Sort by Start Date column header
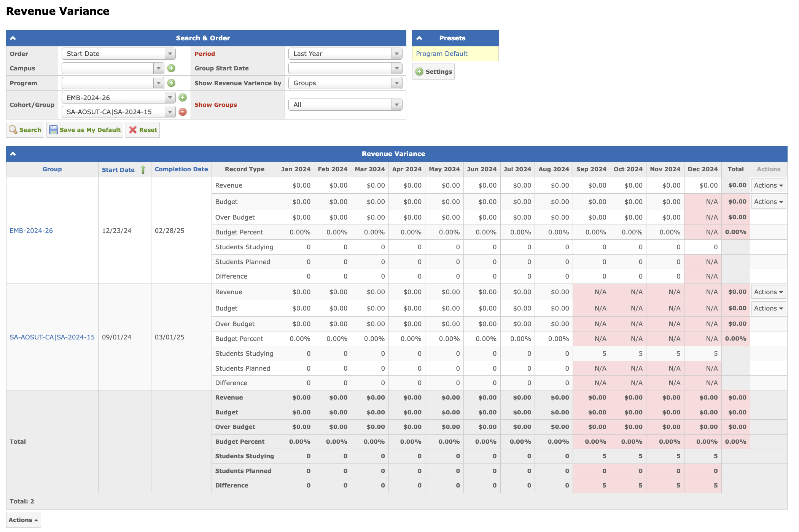 (x=118, y=170)
